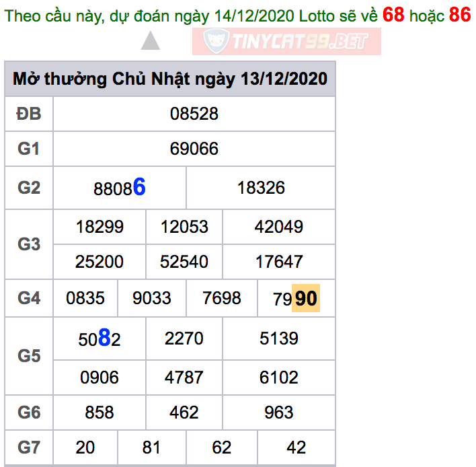The image size is (476, 467).
Task: Click the blue highlighted 8 in 5082
Action: click(x=104, y=339)
